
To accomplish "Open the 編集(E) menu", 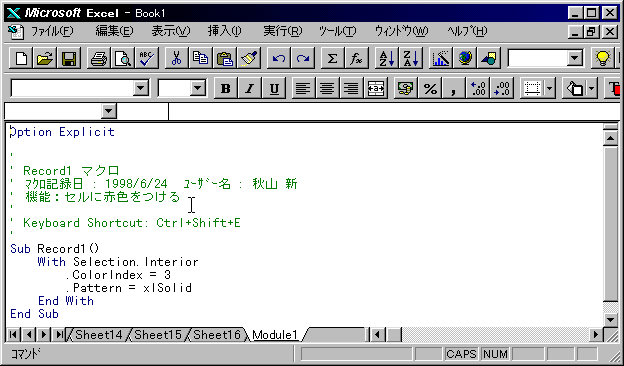I will 114,31.
